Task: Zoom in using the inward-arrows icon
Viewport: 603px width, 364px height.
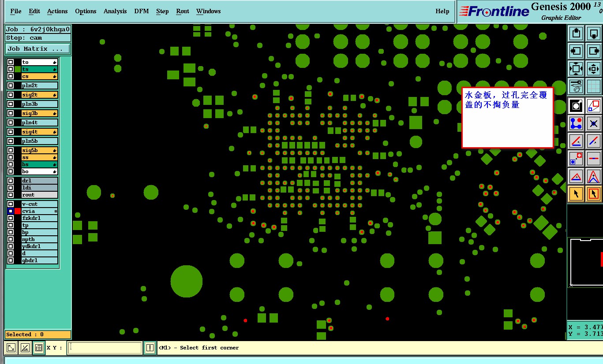Action: click(594, 69)
